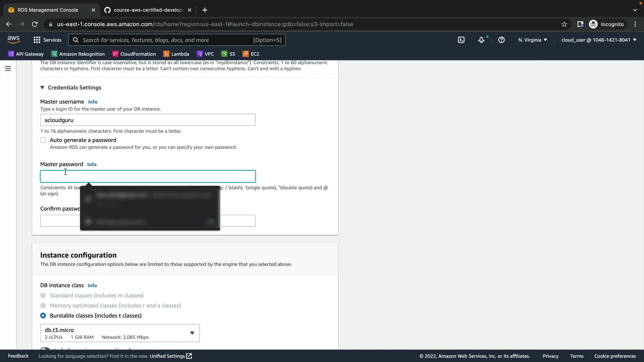
Task: Bookmark page with the star icon
Action: (x=564, y=24)
